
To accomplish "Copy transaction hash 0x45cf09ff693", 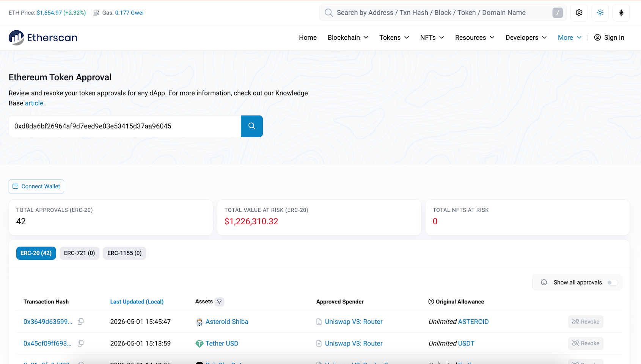I will coord(81,344).
